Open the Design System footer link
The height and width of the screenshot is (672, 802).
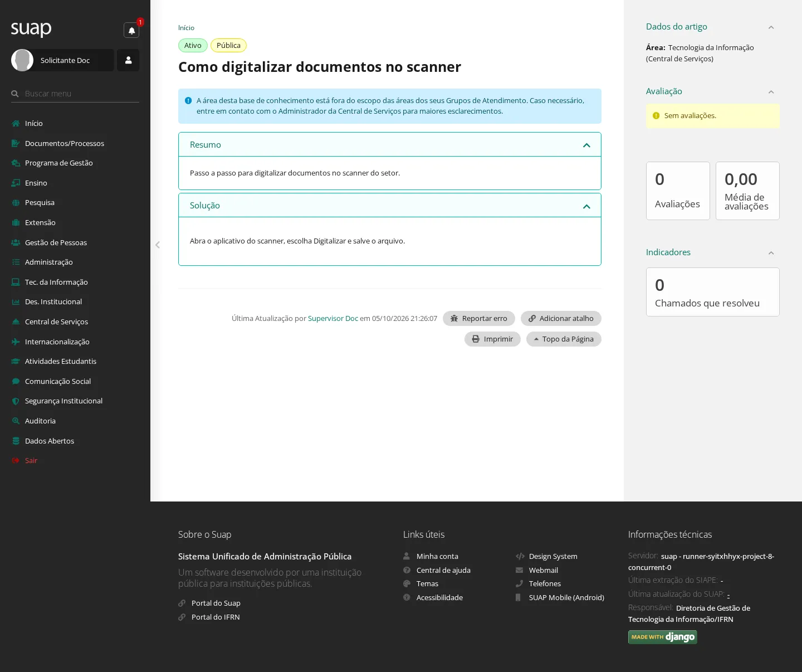(553, 556)
